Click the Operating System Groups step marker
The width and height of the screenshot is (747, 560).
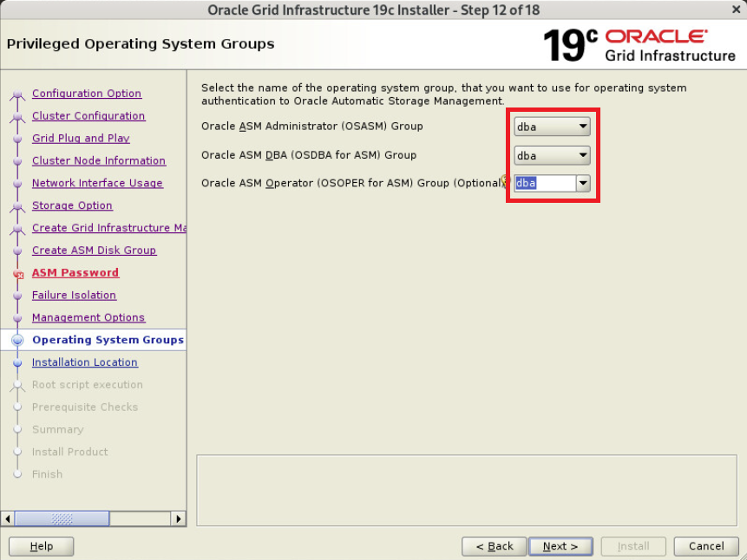pos(17,340)
